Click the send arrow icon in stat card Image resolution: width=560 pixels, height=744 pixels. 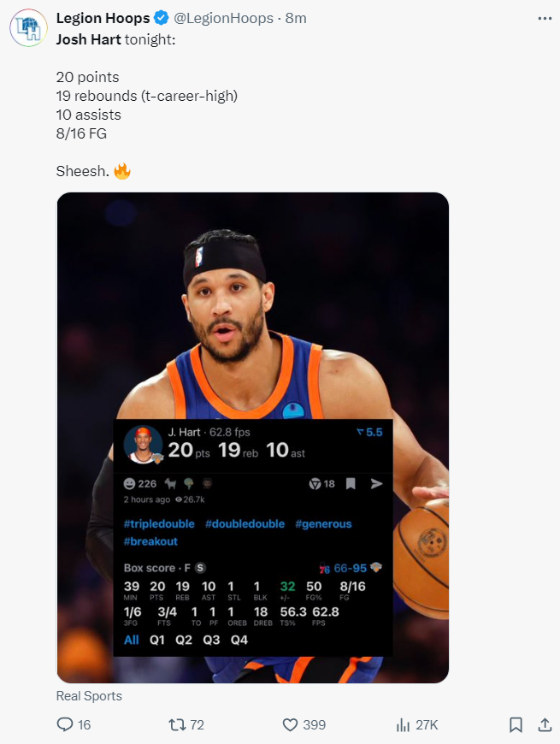(x=376, y=484)
